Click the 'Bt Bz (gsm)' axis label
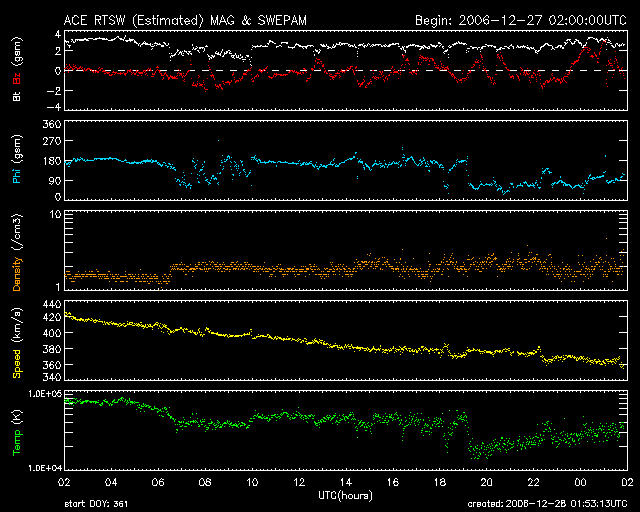The image size is (640, 512). click(x=17, y=69)
